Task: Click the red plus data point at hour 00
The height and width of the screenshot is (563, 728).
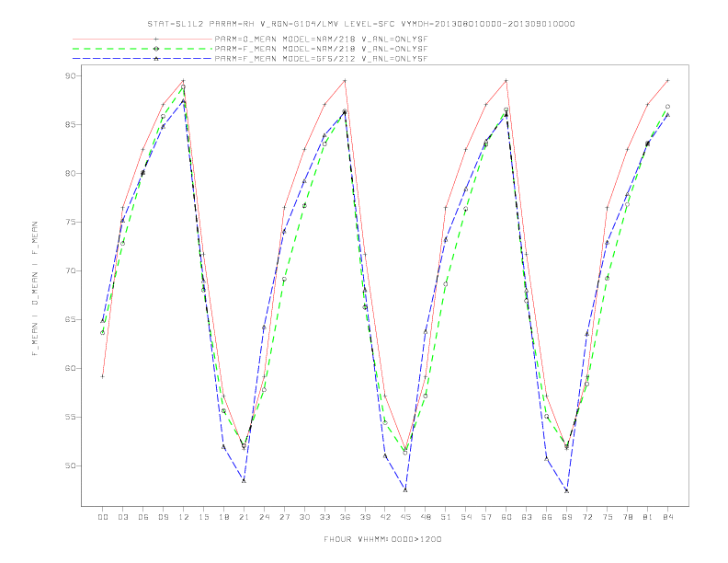Action: (x=103, y=376)
